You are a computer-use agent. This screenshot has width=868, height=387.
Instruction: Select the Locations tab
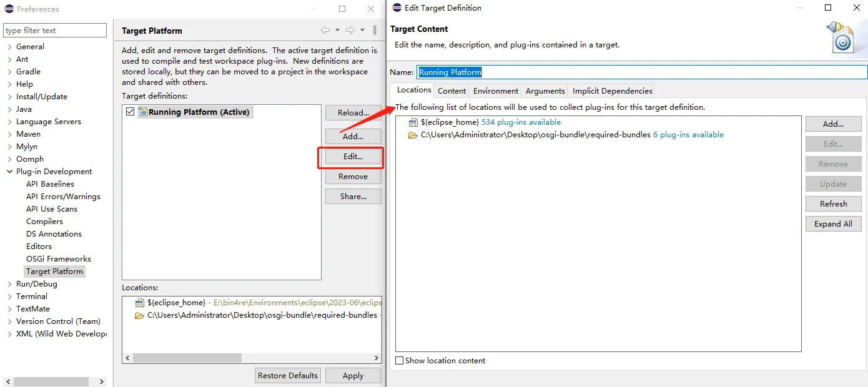414,90
